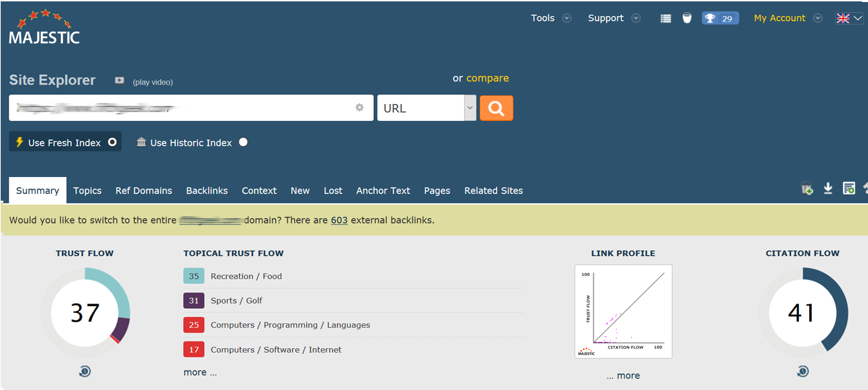The image size is (868, 390).
Task: Switch to the Backlinks tab
Action: coord(207,191)
